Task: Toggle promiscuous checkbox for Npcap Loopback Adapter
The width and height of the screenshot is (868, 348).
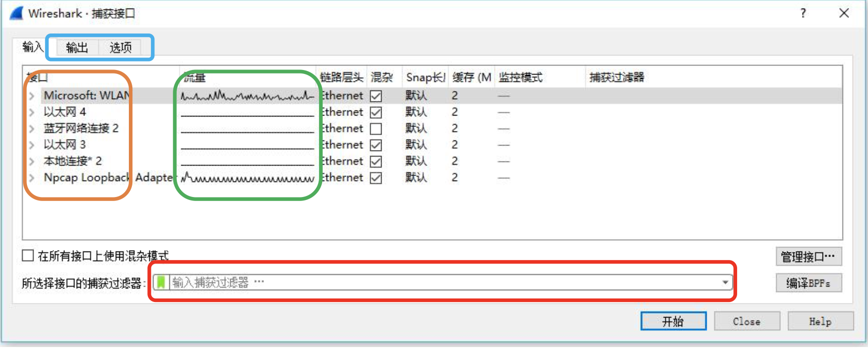Action: [x=376, y=178]
